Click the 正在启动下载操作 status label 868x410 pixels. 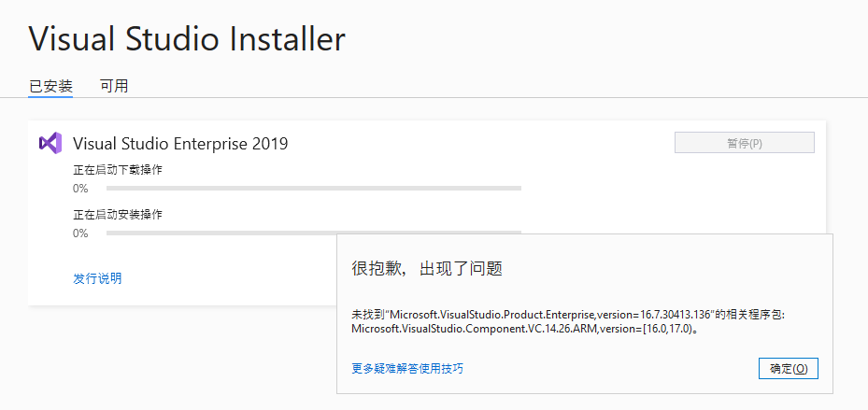click(x=118, y=170)
